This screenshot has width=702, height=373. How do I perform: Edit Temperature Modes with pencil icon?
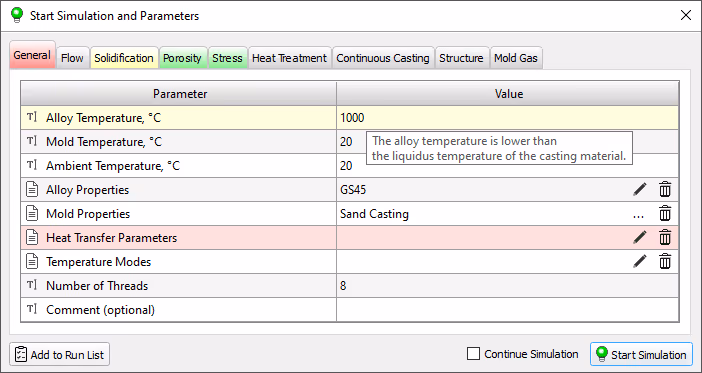pyautogui.click(x=640, y=262)
